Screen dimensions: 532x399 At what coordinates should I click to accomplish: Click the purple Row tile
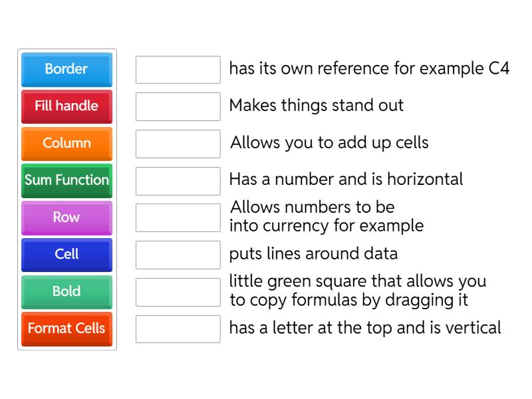66,217
